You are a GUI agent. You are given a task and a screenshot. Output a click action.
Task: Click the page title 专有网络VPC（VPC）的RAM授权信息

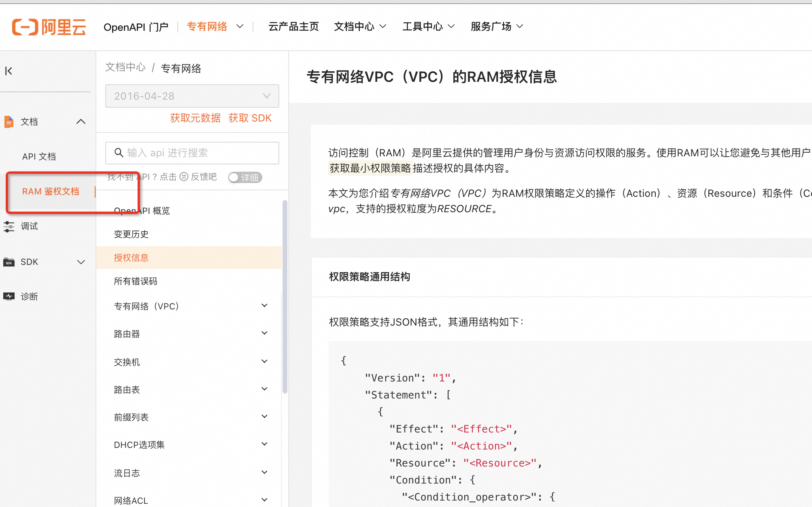coord(432,77)
